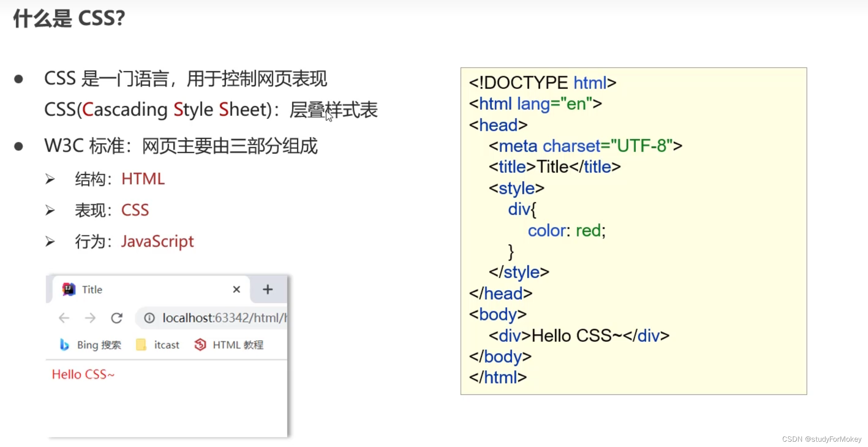
Task: Click the red CSS text after 表现
Action: coord(135,210)
